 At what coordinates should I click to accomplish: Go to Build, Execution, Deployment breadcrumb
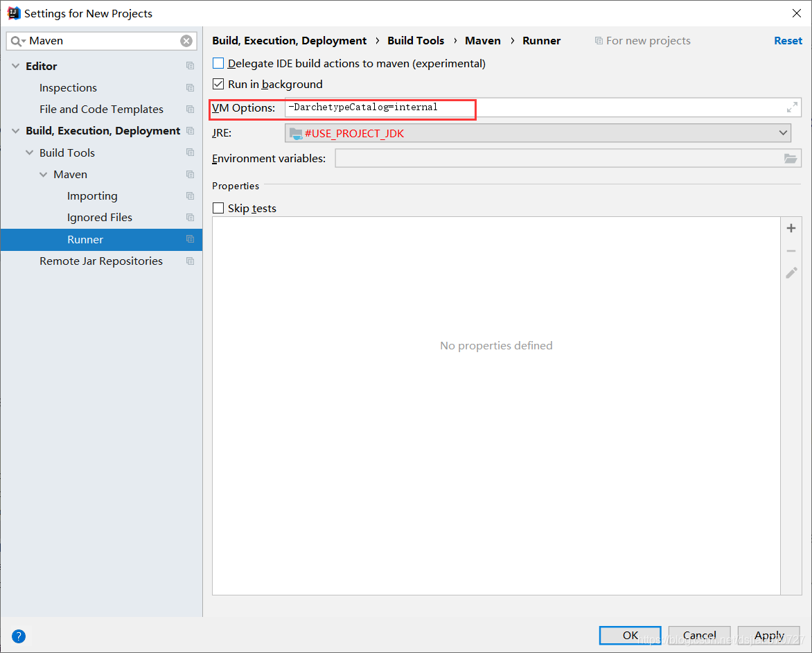289,40
